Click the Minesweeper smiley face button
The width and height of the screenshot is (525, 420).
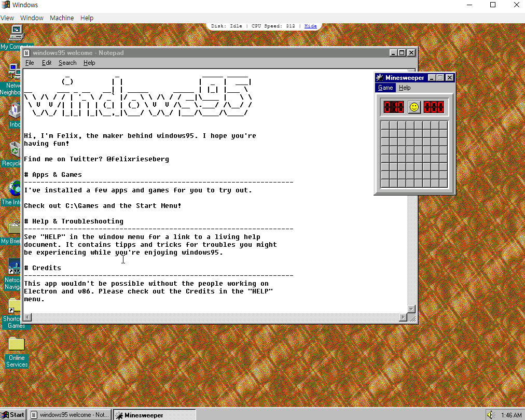[x=414, y=107]
